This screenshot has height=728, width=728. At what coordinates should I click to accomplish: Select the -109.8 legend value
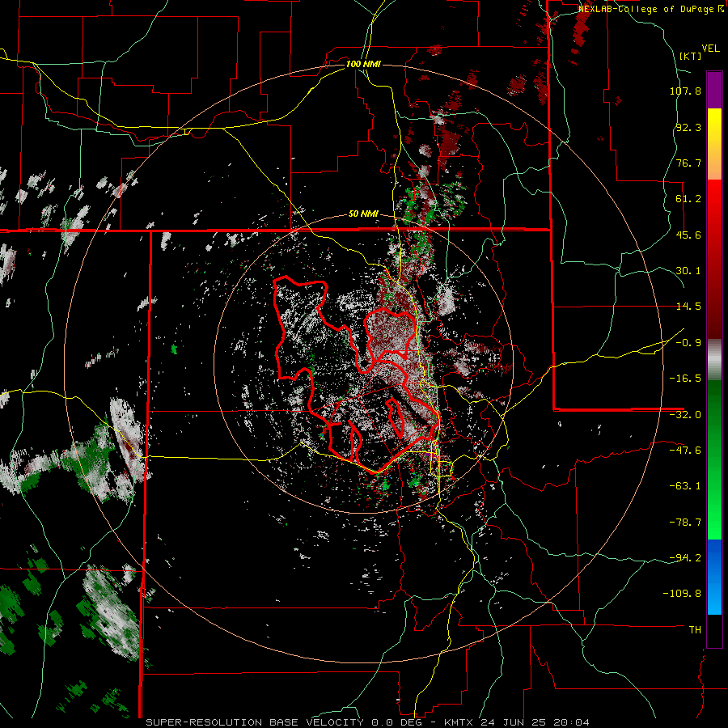pos(682,594)
